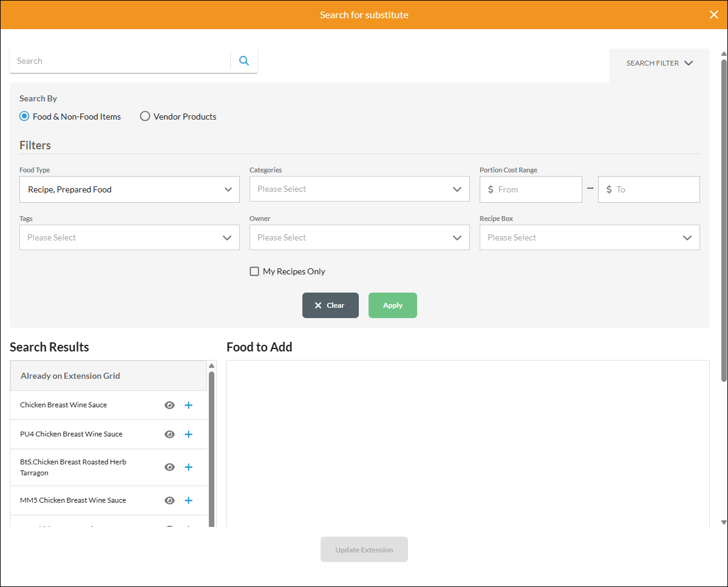This screenshot has width=728, height=587.
Task: View details of PU4 Chicken Breast Wine Sauce
Action: (169, 435)
